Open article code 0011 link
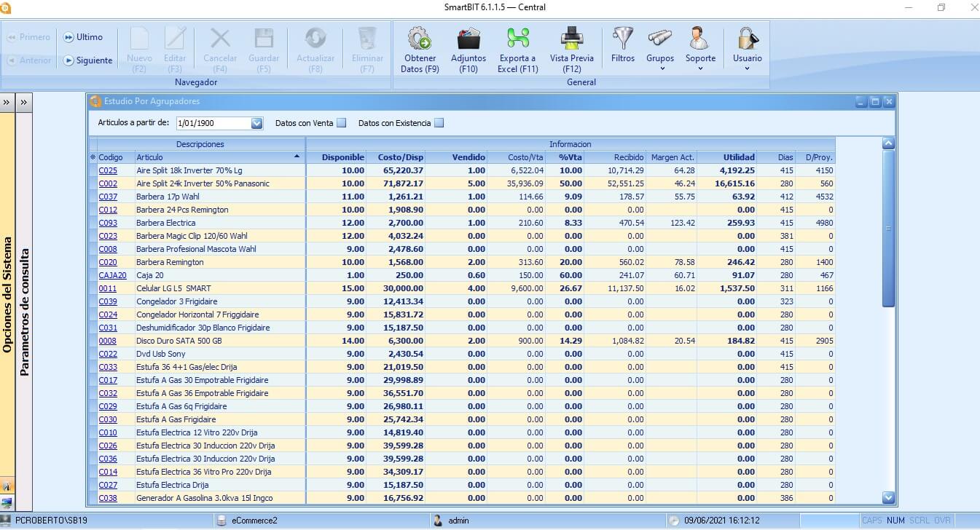This screenshot has width=980, height=530. pos(108,288)
